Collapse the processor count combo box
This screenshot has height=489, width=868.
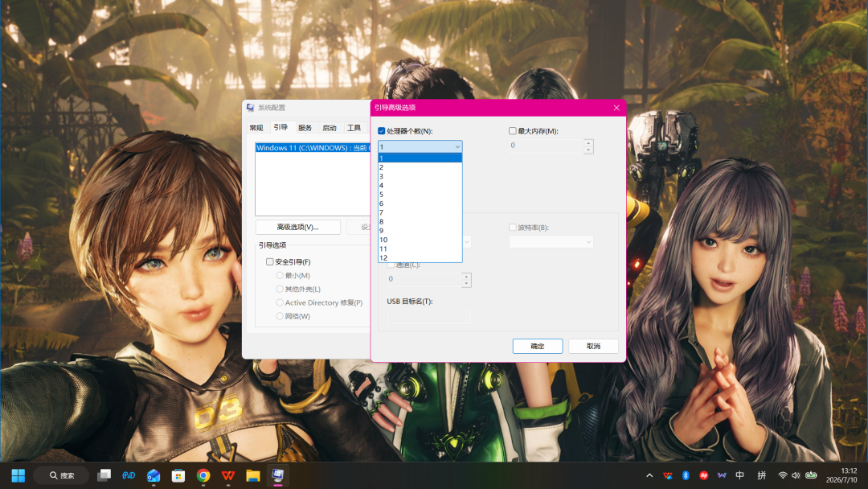457,146
